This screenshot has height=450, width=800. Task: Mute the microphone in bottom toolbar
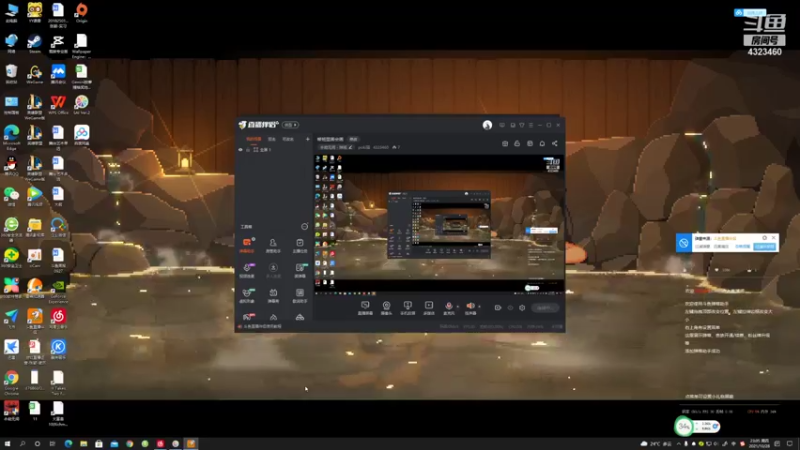tap(449, 308)
